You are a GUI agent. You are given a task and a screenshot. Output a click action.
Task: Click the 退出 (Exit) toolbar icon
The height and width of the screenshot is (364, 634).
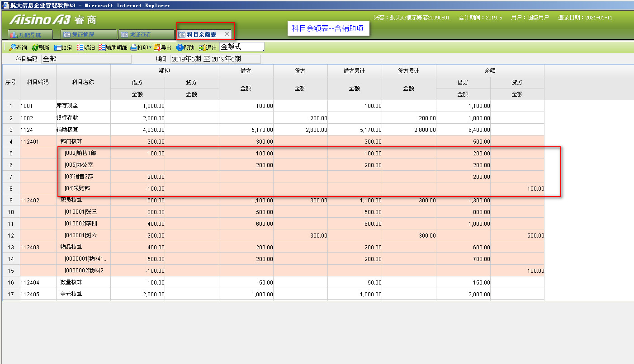202,47
